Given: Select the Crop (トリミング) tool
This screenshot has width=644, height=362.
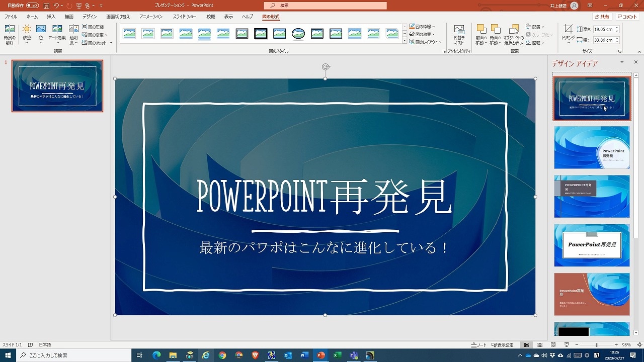Looking at the screenshot, I should click(x=568, y=34).
